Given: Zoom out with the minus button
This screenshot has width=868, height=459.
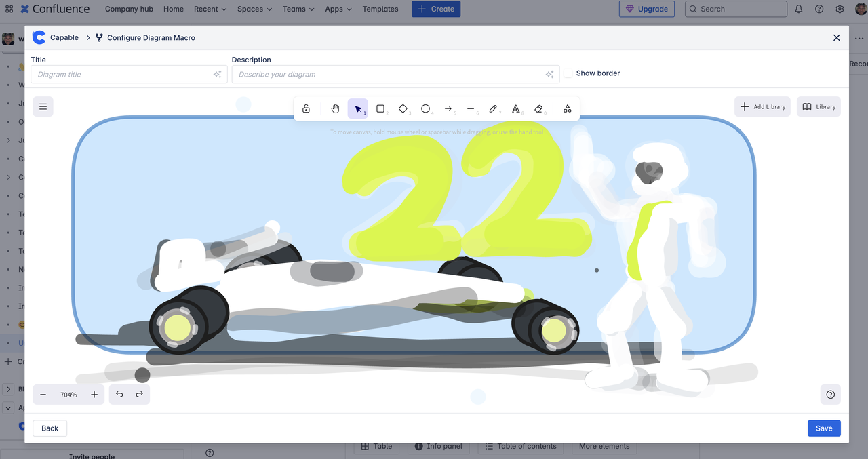Looking at the screenshot, I should [43, 395].
